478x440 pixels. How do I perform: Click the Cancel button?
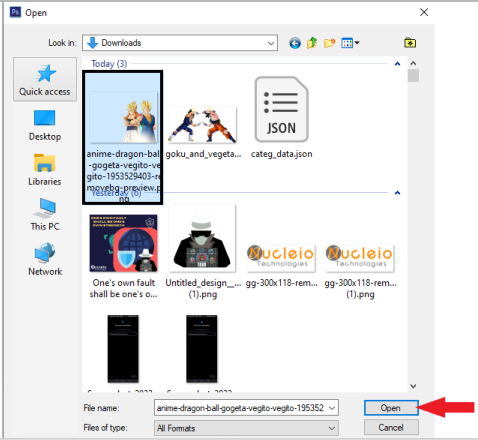[391, 427]
